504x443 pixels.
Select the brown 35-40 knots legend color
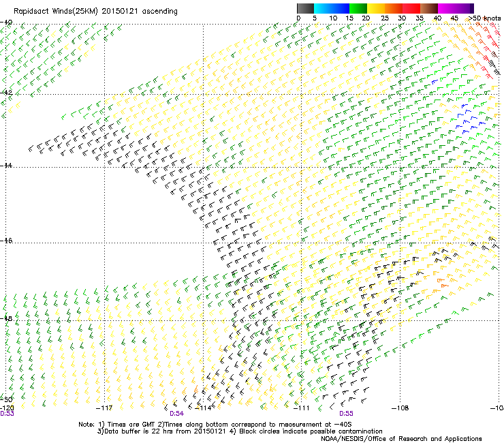coord(429,8)
